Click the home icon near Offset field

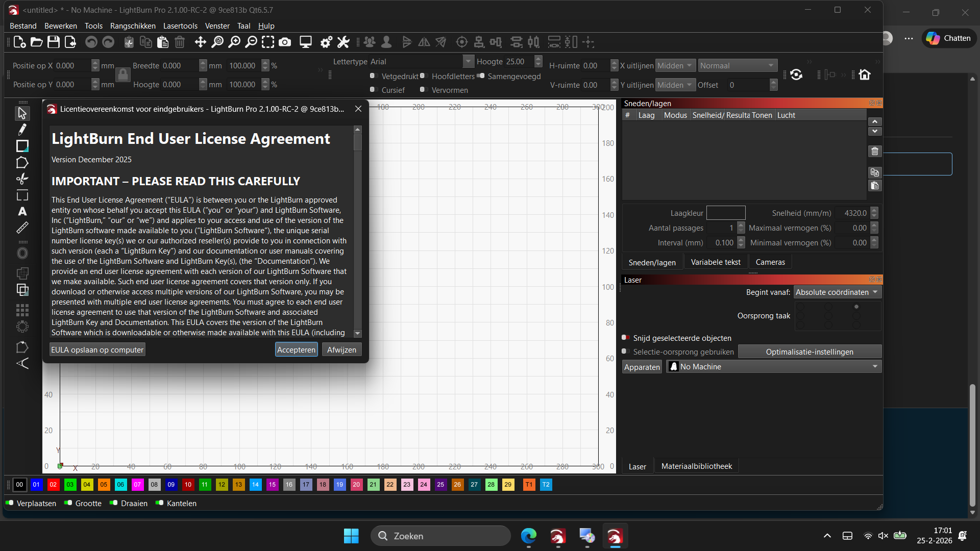865,74
